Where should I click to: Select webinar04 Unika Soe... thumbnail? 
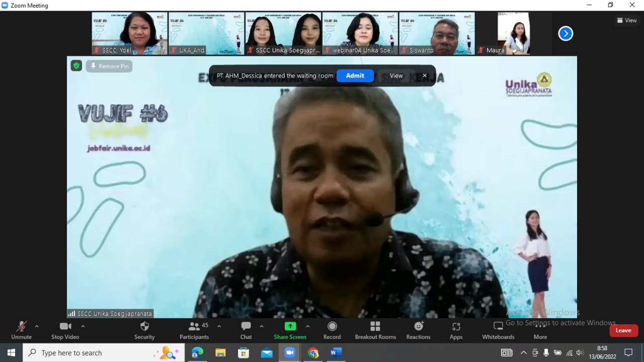[x=360, y=33]
